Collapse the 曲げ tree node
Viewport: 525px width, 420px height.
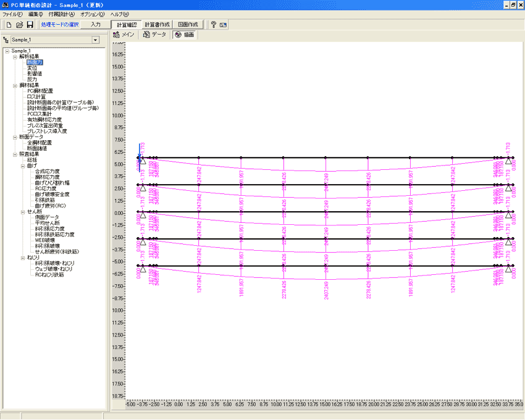pos(22,166)
